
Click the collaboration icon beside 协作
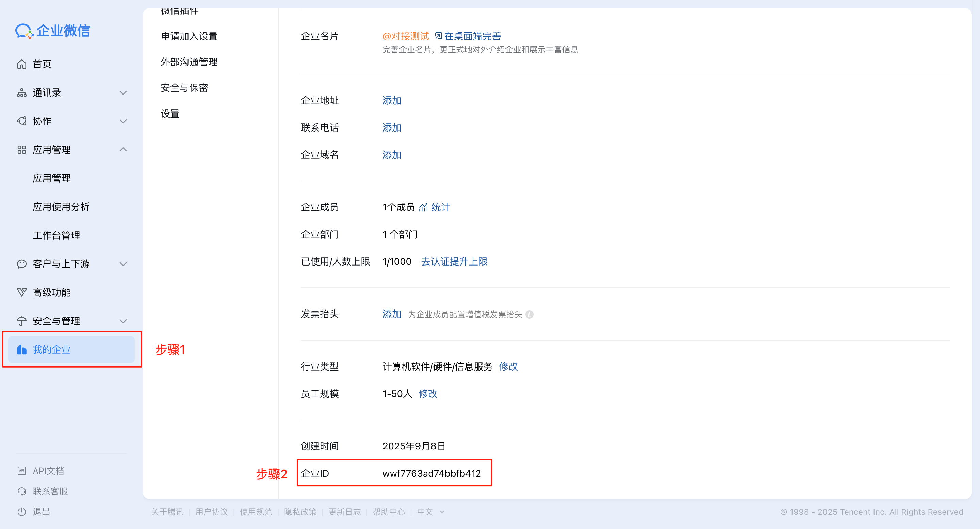22,121
